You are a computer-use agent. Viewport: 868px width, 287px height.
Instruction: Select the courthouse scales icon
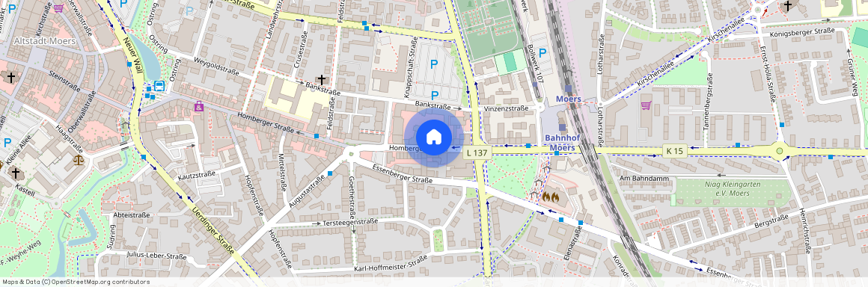[78, 161]
